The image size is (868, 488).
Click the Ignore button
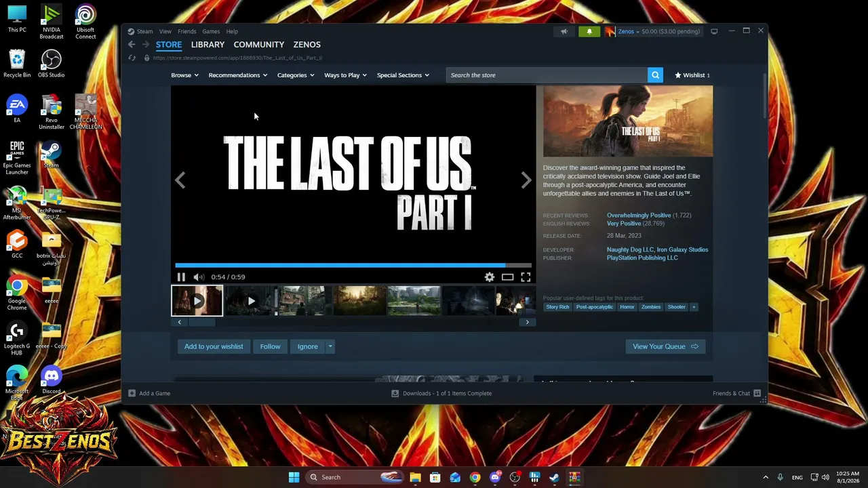[307, 346]
